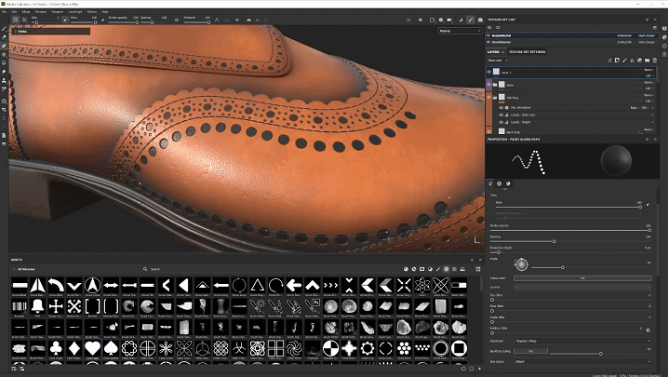
Task: Open the Viewport menu
Action: pos(57,12)
